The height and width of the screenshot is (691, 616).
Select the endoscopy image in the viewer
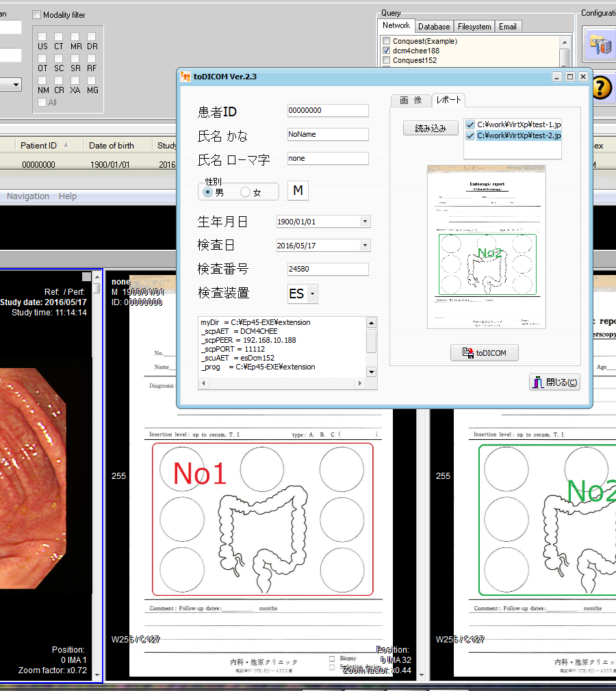(33, 478)
